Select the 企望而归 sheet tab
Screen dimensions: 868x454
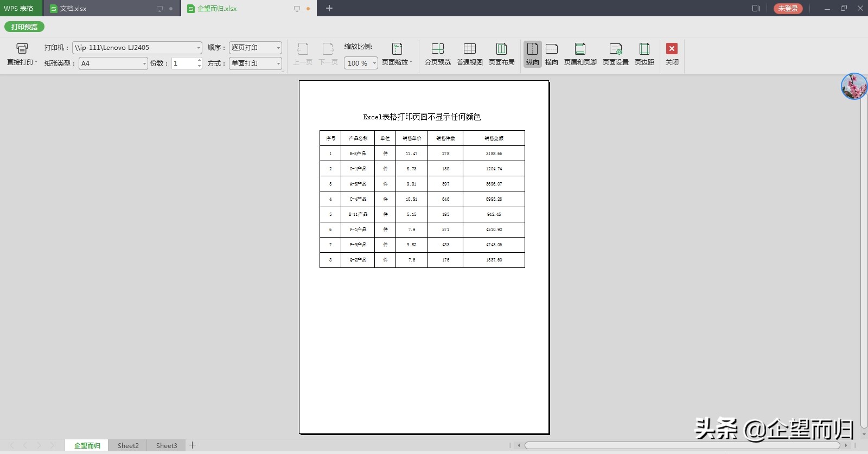click(x=87, y=445)
